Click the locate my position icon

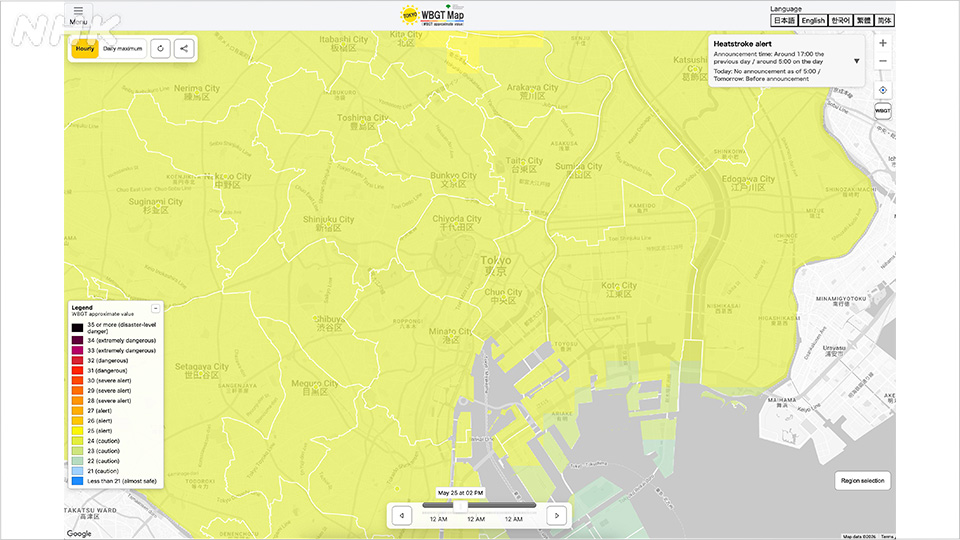(883, 90)
